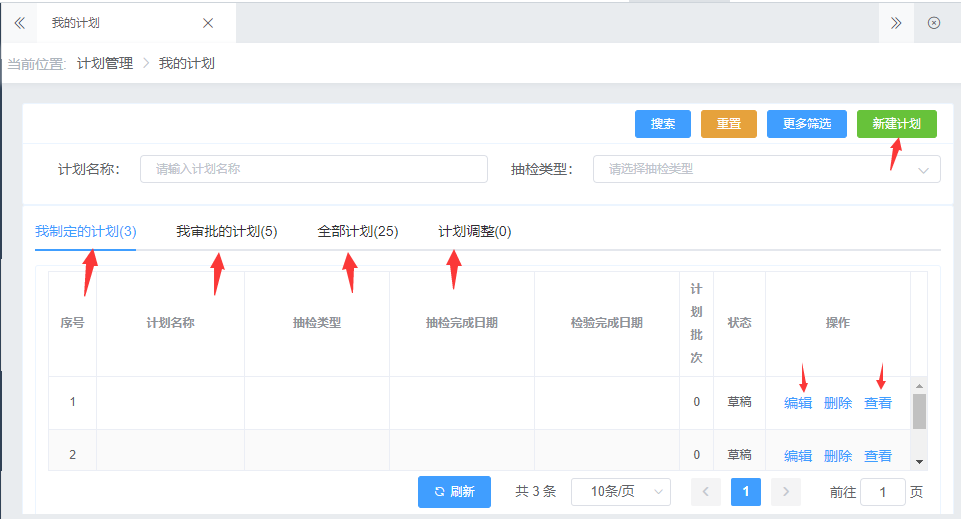Click 计划管理 in the breadcrumb
The width and height of the screenshot is (961, 519).
pyautogui.click(x=105, y=63)
